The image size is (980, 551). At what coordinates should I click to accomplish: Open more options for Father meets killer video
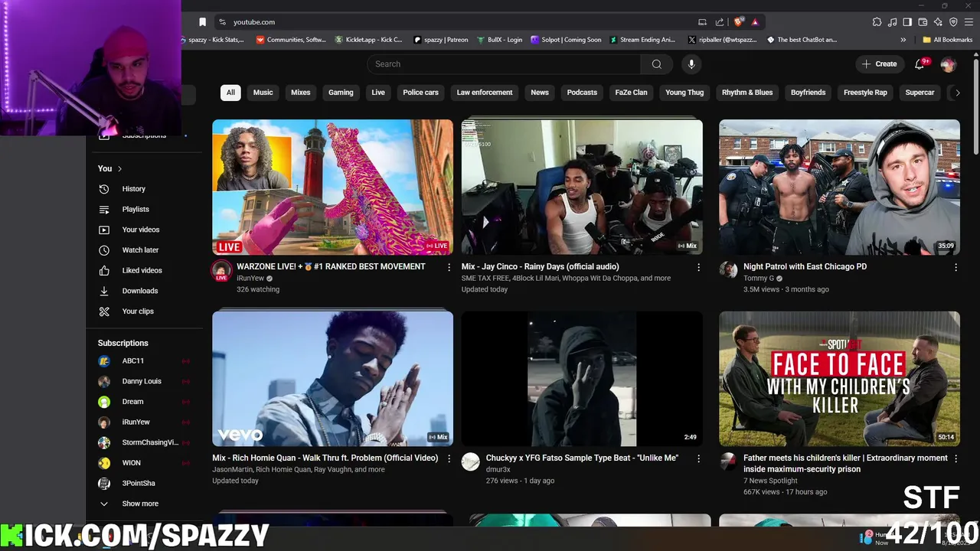[955, 458]
